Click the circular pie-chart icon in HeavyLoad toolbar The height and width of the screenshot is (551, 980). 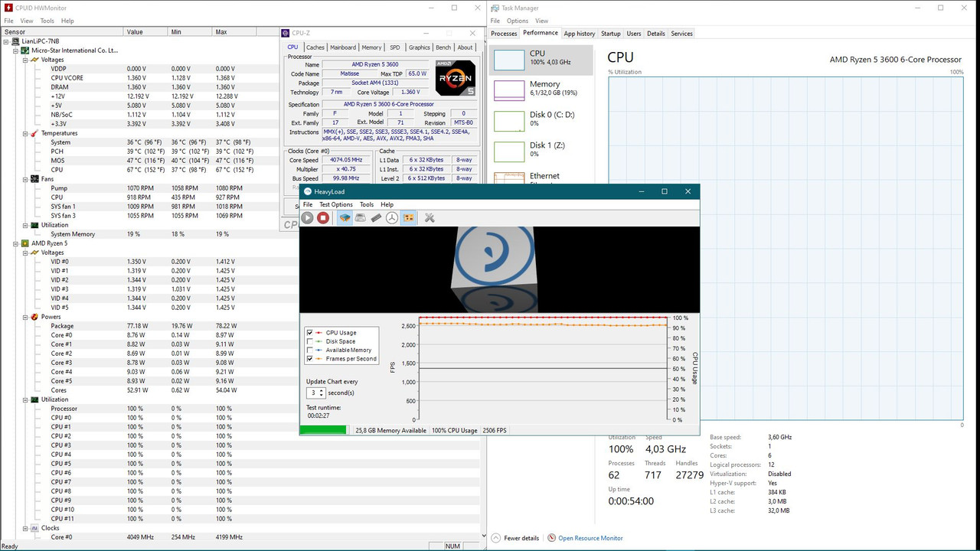[392, 218]
